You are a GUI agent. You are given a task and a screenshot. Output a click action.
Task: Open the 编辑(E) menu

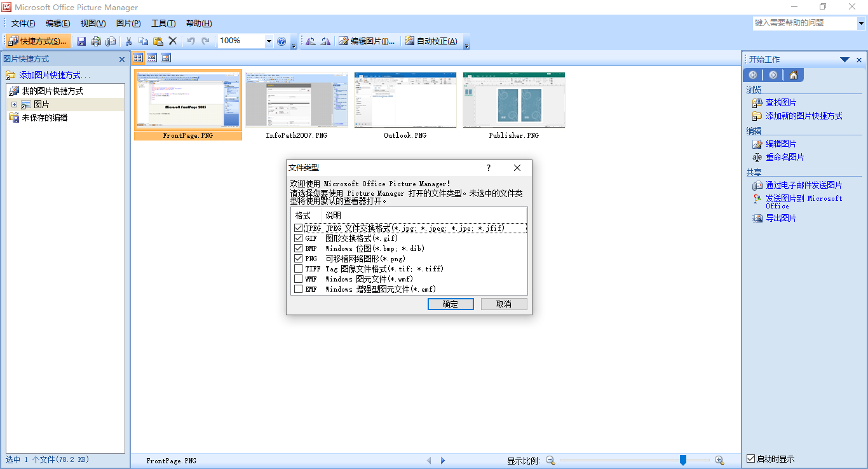tap(58, 24)
